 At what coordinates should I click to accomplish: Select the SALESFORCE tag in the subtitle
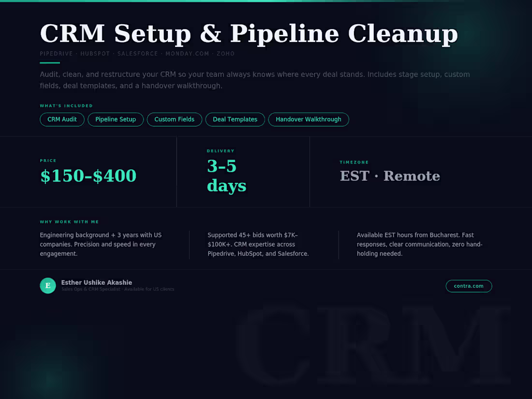(136, 54)
